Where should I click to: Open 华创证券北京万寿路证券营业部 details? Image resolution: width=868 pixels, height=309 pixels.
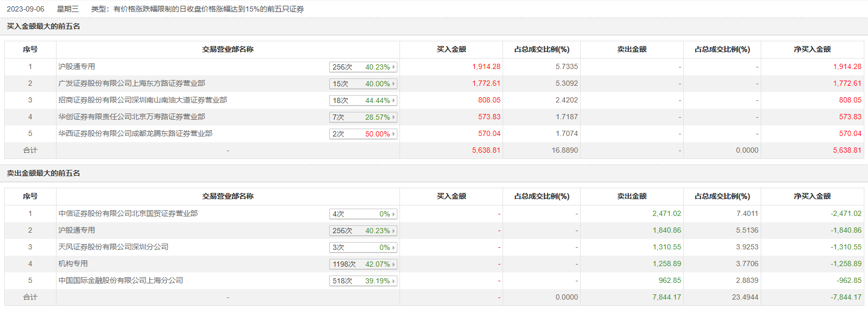131,117
